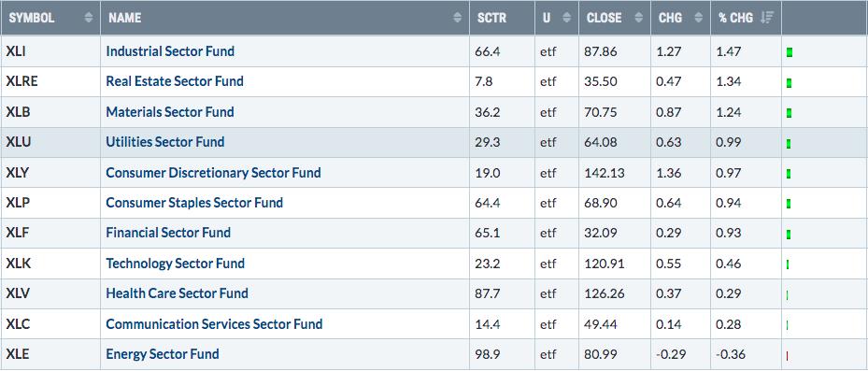Viewport: 868px width, 371px height.
Task: Click the red bar for XLE
Action: coord(787,355)
